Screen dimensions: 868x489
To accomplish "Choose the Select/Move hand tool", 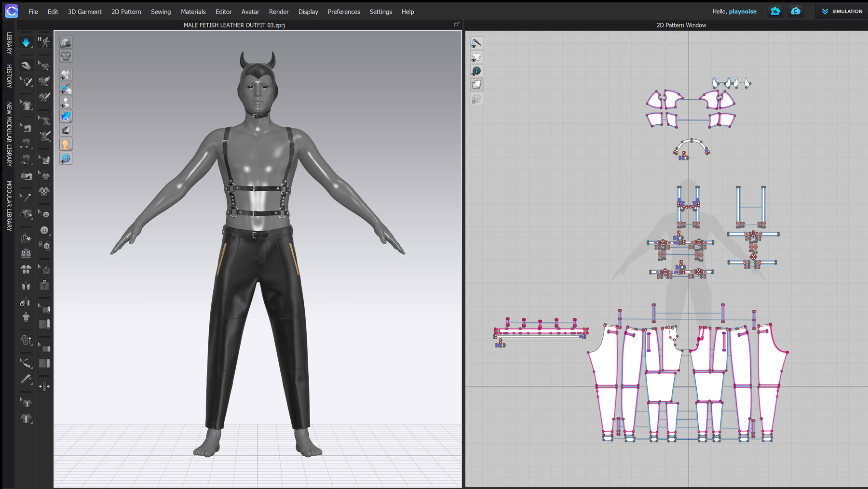I will coord(26,66).
